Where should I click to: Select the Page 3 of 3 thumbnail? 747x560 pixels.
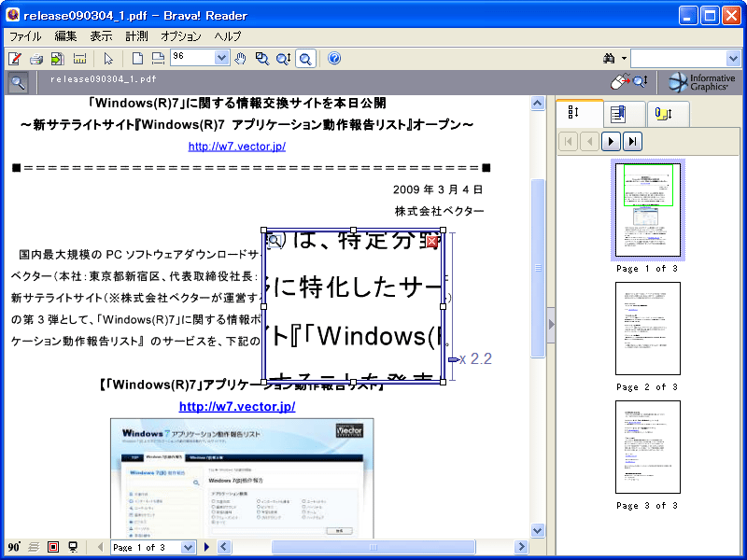(x=648, y=447)
